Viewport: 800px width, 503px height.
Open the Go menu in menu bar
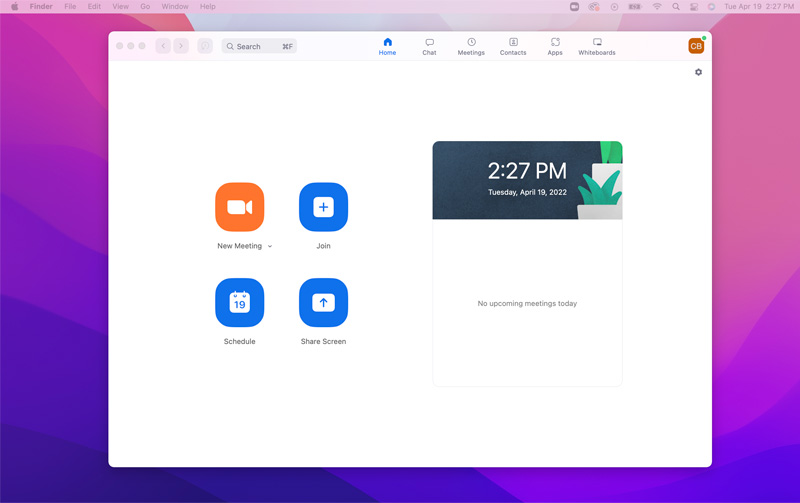[145, 7]
